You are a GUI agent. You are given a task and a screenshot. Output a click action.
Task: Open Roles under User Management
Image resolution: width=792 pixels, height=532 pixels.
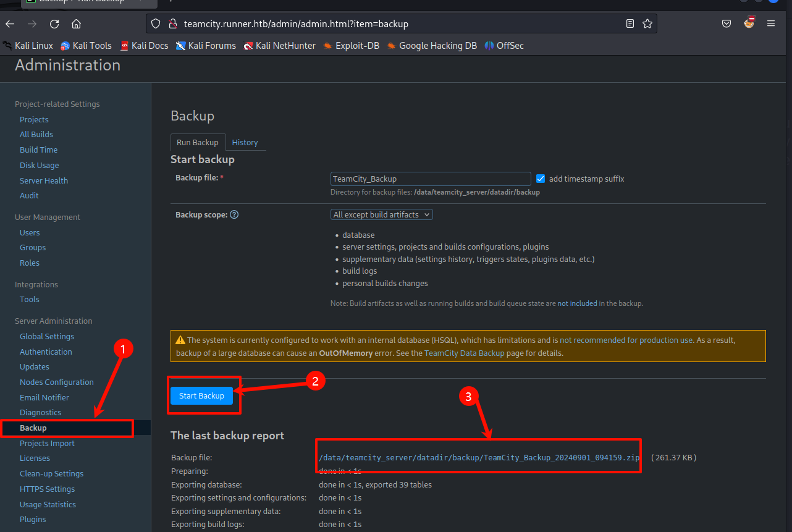[x=30, y=263]
